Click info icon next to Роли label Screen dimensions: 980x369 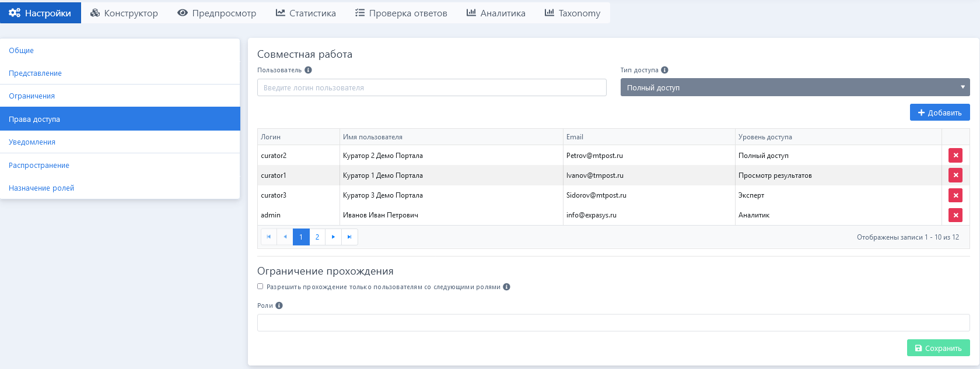(x=279, y=305)
